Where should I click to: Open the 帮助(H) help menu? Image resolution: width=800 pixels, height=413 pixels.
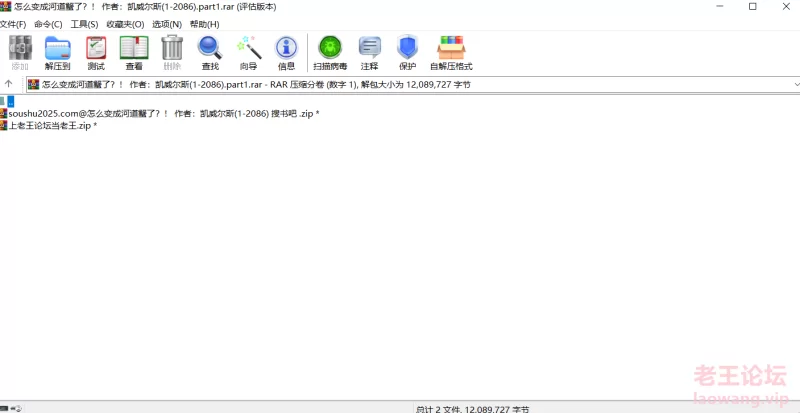(x=204, y=24)
